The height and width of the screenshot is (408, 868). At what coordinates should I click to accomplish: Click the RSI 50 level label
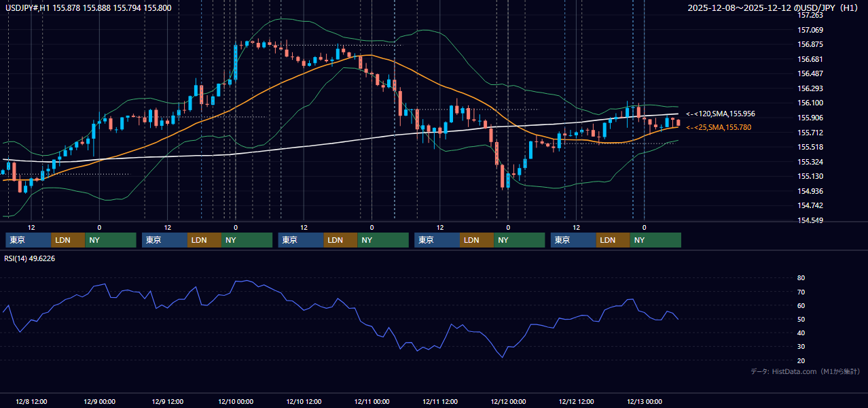click(x=801, y=319)
